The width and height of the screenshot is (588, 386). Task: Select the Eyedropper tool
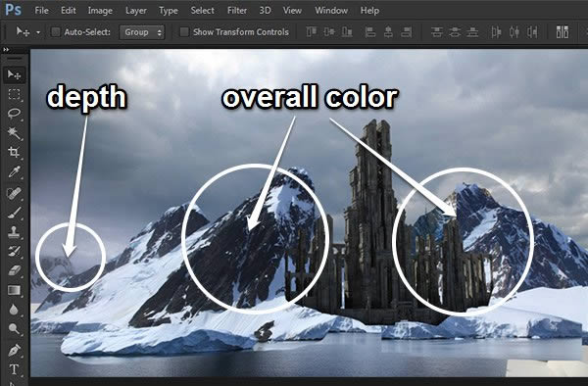click(x=15, y=172)
